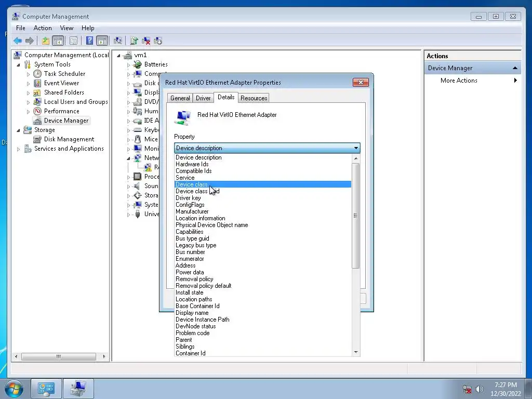Select Manufacturer in property list
The height and width of the screenshot is (399, 532).
[263, 211]
